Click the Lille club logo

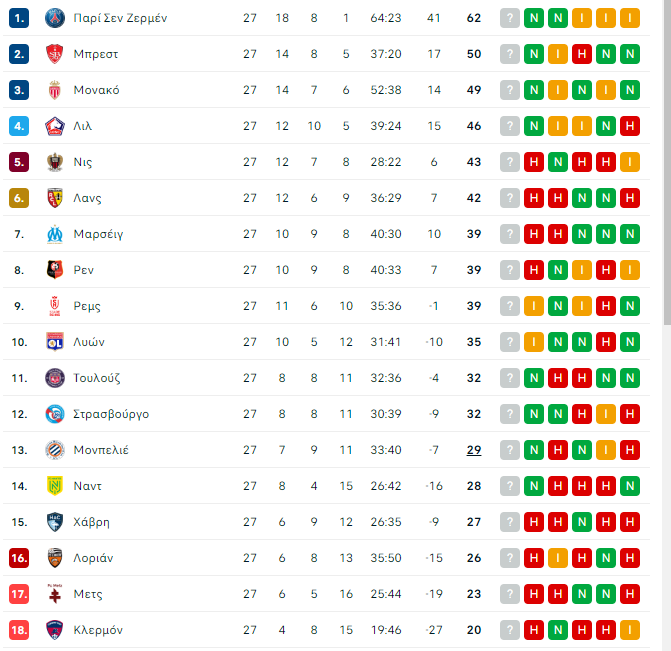coord(55,126)
